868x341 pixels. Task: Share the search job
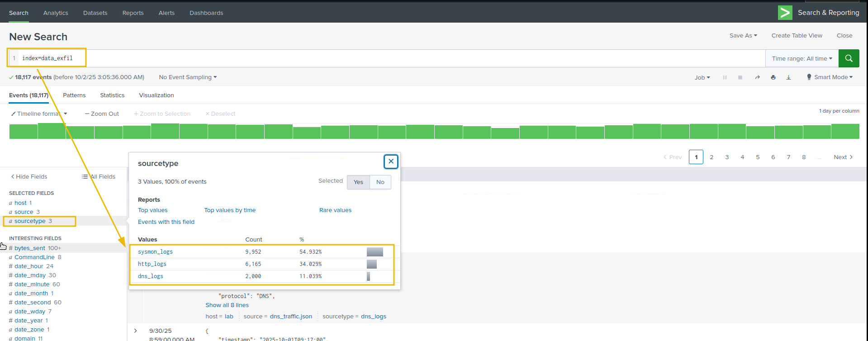(x=757, y=77)
